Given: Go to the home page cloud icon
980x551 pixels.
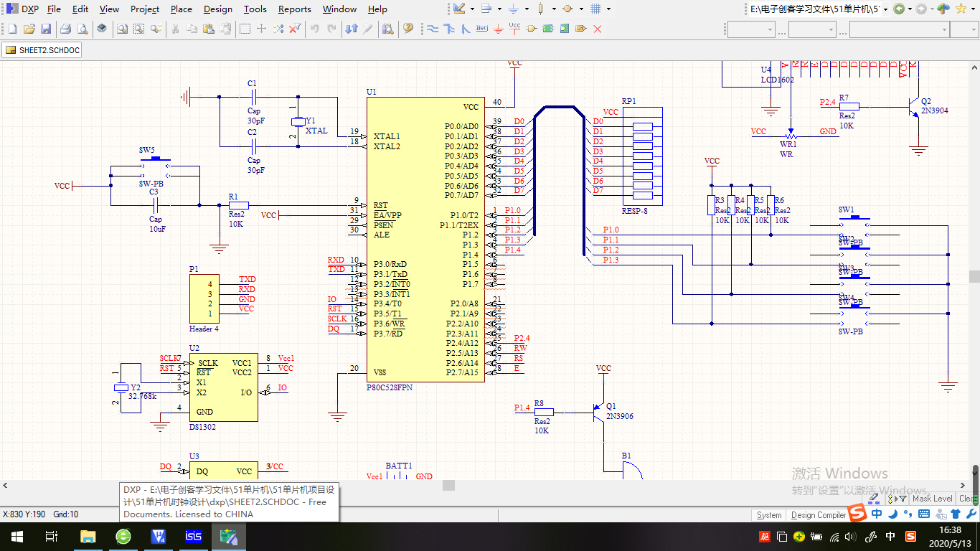Looking at the screenshot, I should (943, 9).
